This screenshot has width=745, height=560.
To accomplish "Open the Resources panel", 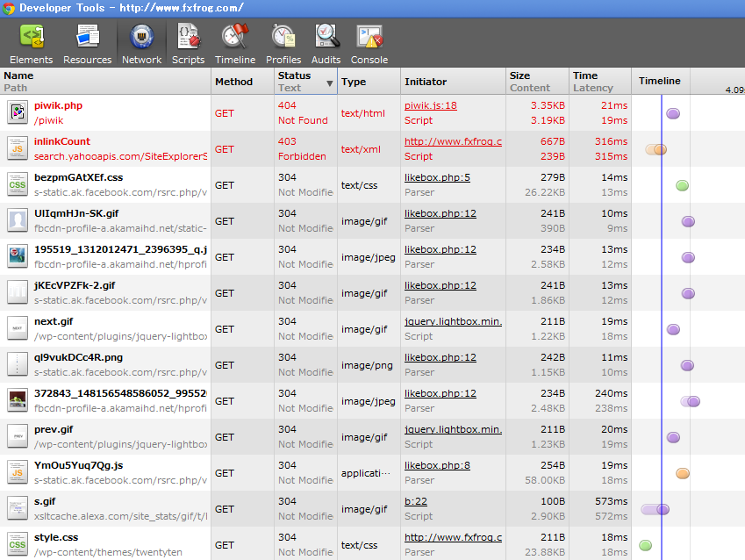I will click(87, 44).
